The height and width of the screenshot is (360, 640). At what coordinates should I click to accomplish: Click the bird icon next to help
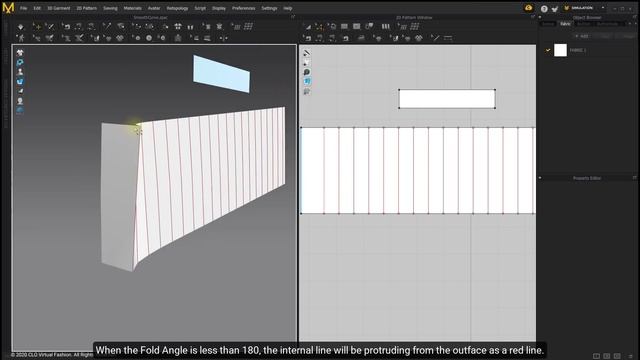click(x=555, y=9)
